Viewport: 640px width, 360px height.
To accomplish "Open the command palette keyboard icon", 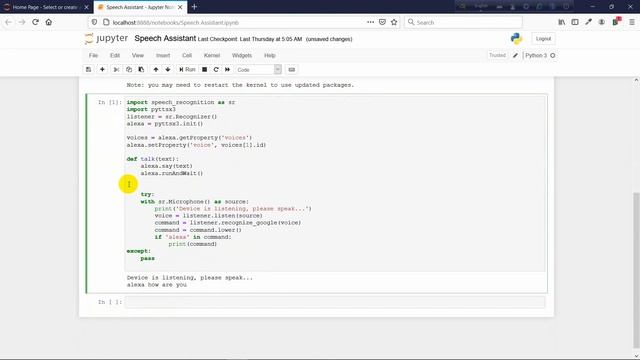I will tap(291, 69).
